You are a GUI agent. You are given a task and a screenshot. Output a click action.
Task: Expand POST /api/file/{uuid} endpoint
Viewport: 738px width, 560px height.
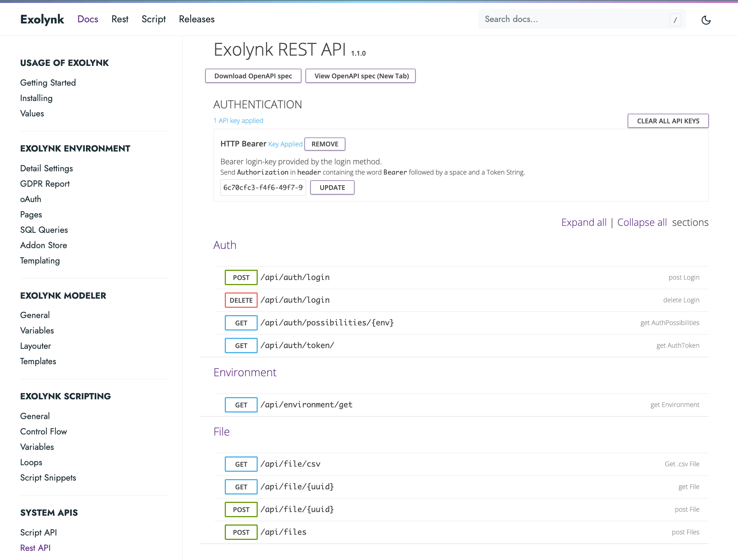(x=461, y=509)
